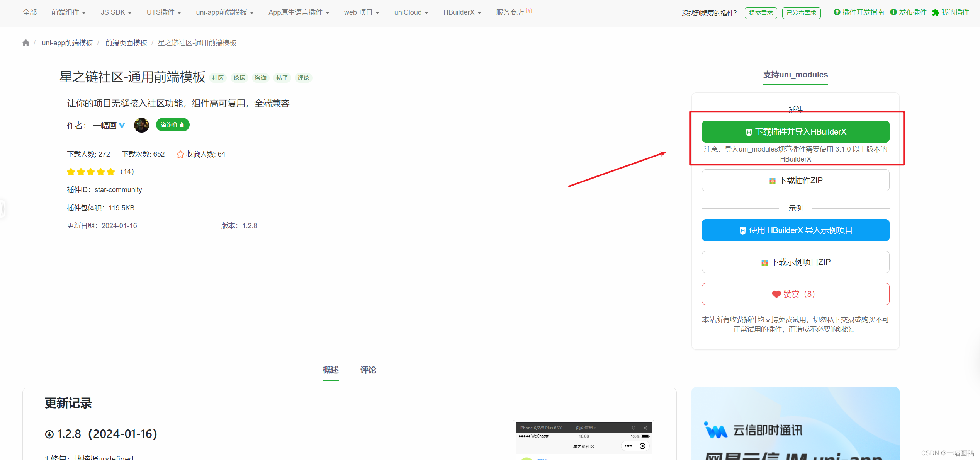Screen dimensions: 980x460
Task: Click the 帖子 tag
Action: [x=282, y=78]
